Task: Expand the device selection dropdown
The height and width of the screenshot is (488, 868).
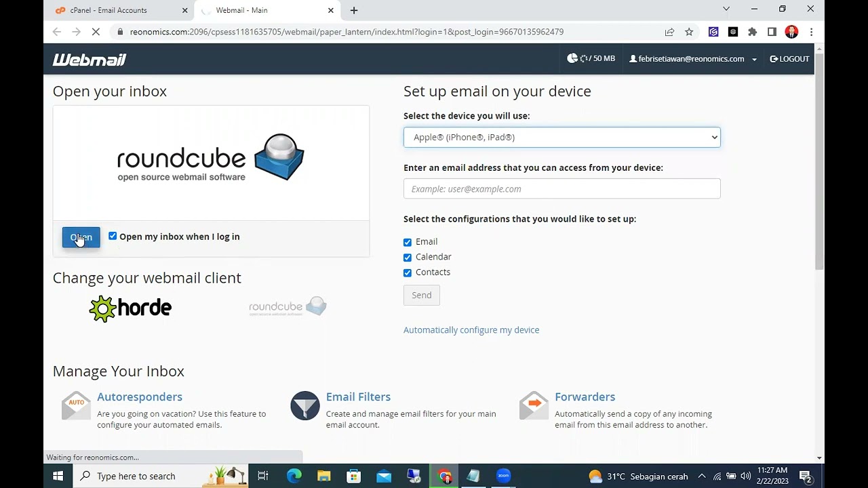Action: coord(561,137)
